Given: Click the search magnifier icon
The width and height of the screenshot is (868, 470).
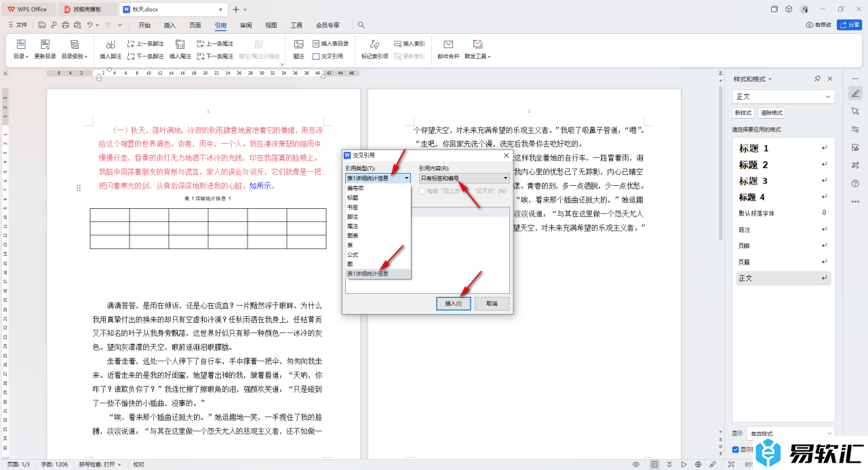Looking at the screenshot, I should [x=361, y=25].
